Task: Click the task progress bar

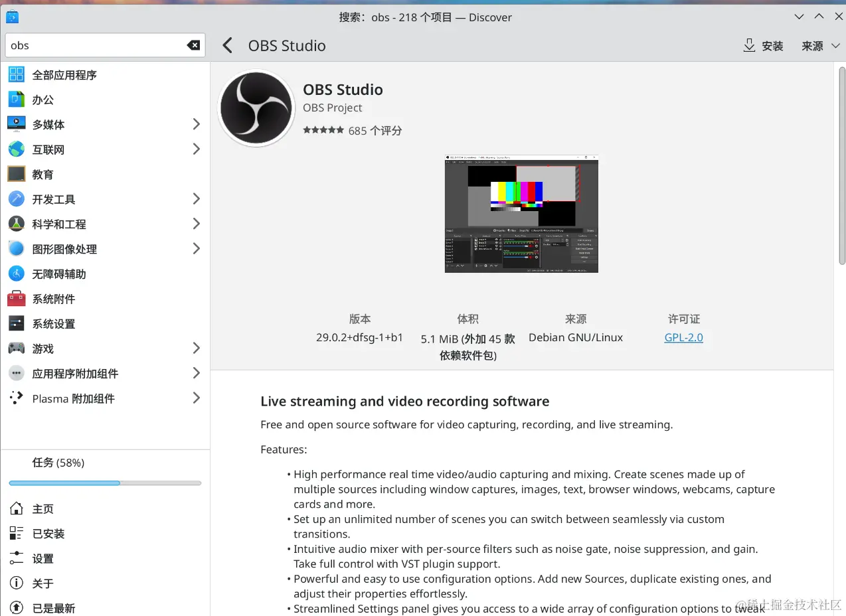Action: [x=105, y=483]
